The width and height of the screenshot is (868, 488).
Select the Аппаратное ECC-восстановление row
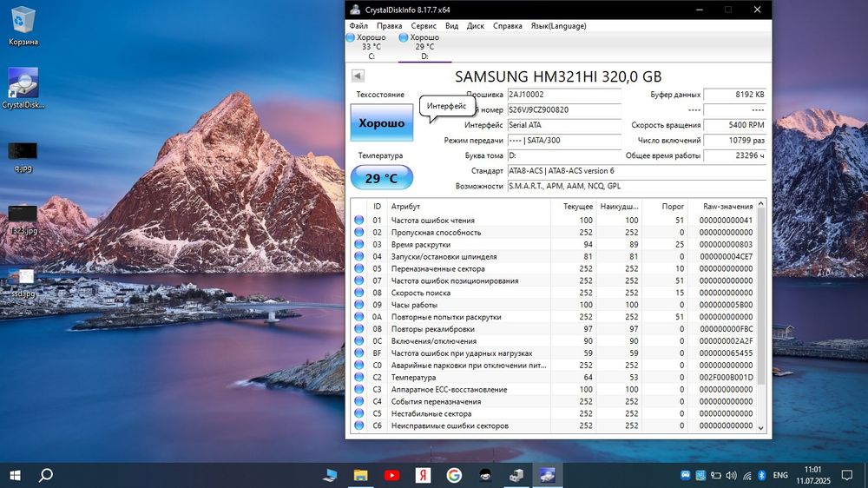554,389
